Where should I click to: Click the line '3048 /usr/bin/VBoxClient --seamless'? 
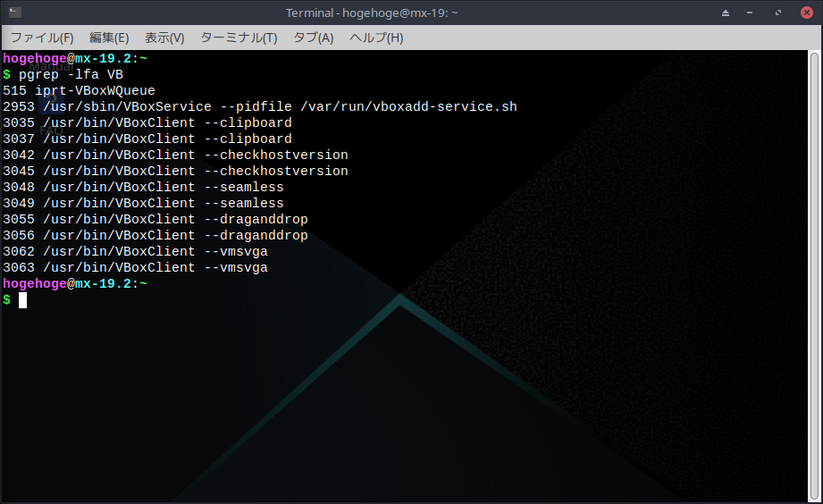[143, 187]
